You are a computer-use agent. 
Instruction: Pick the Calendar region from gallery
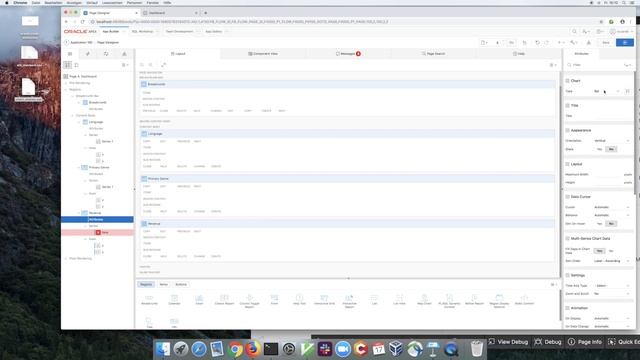174,300
